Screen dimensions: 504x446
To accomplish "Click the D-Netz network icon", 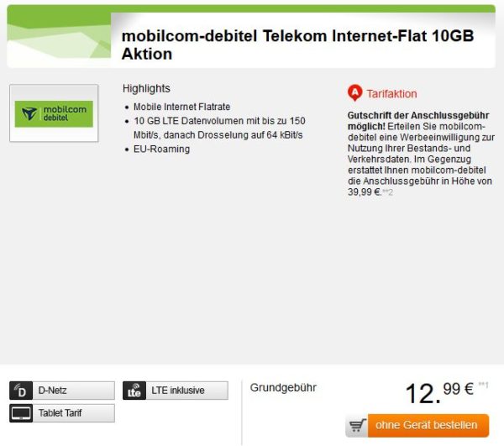I will [x=21, y=391].
